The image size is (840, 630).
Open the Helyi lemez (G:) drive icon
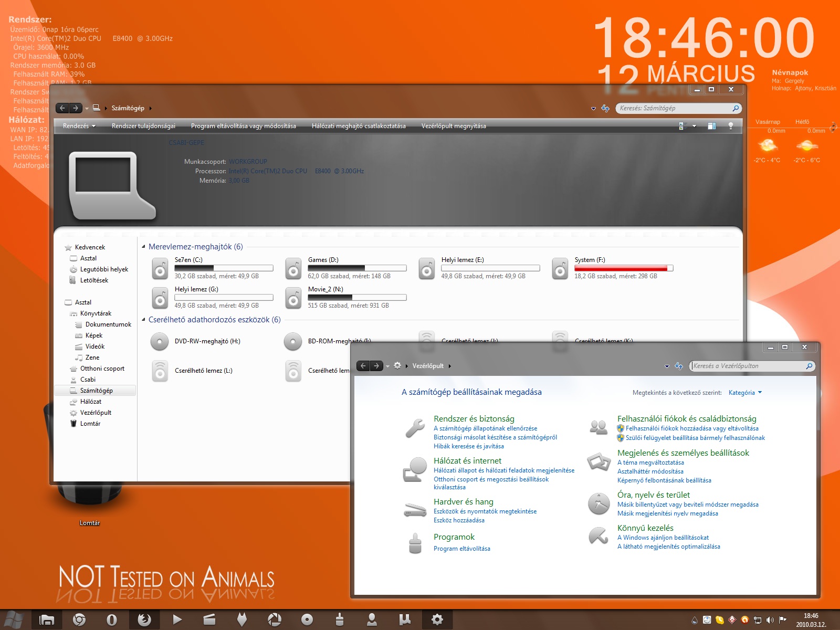click(160, 298)
